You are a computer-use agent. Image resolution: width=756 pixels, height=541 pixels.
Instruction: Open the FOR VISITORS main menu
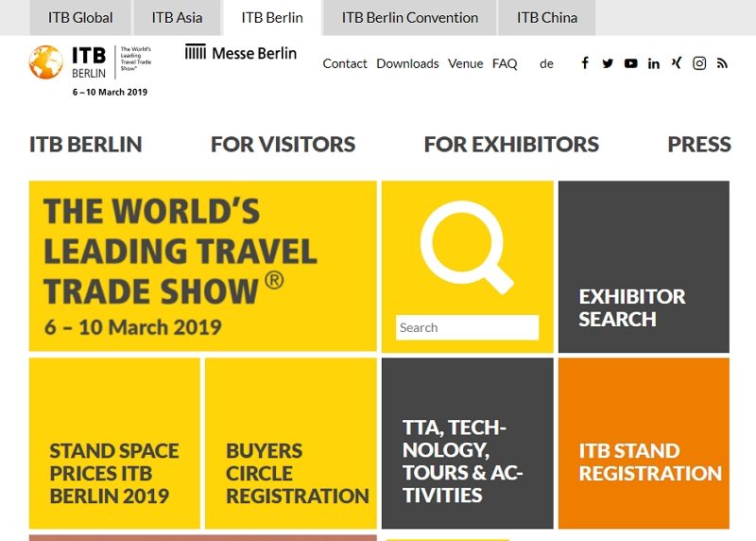pyautogui.click(x=283, y=145)
